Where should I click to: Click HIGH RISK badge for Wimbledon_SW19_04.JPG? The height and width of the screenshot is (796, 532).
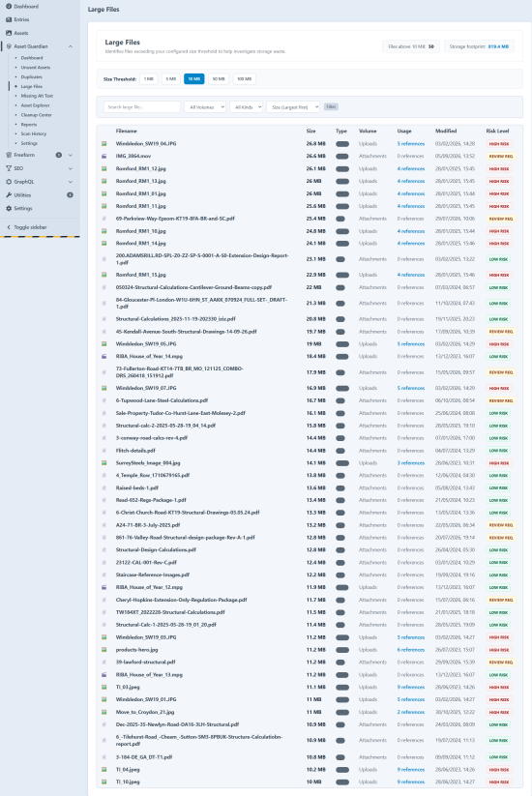499,144
